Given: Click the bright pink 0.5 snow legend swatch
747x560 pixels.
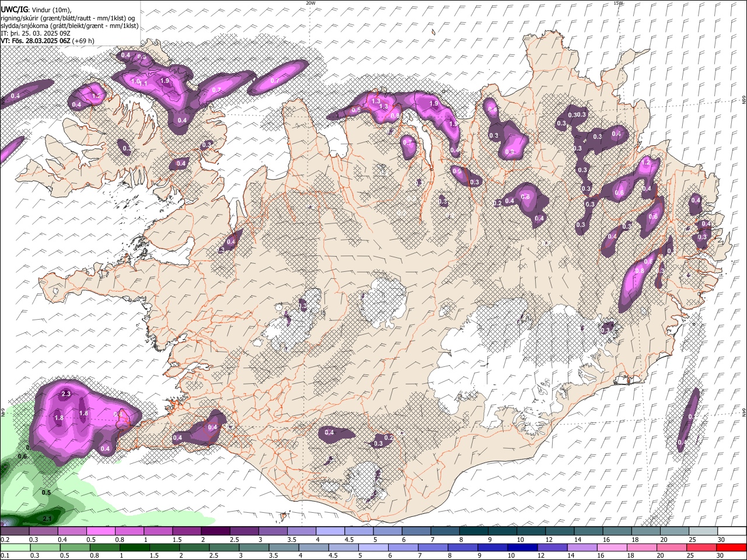Looking at the screenshot, I should pyautogui.click(x=100, y=531).
